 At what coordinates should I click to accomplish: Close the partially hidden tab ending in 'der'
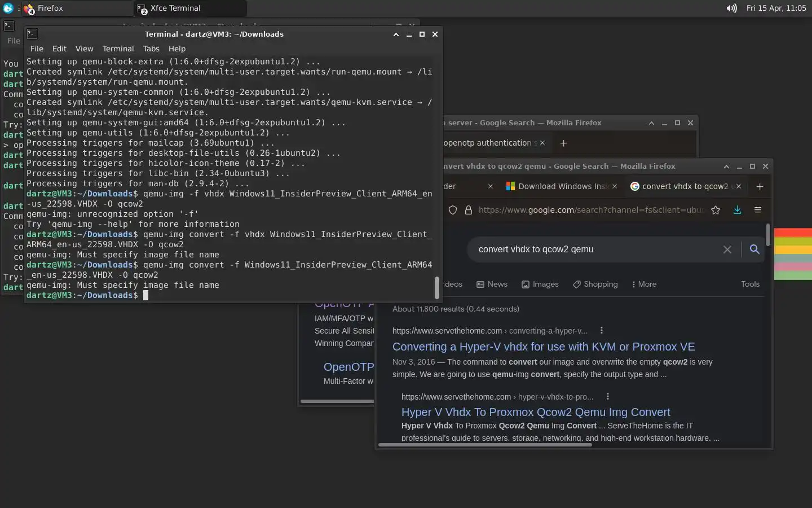tap(490, 186)
